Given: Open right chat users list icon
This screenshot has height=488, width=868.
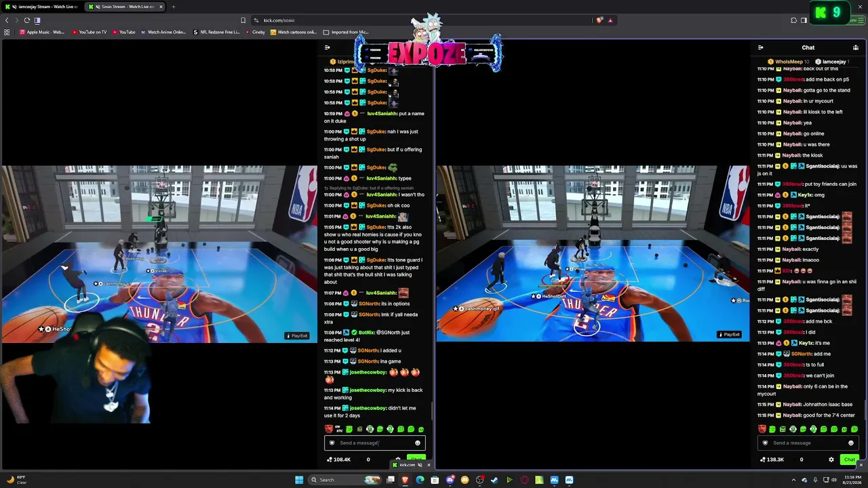Looking at the screenshot, I should click(855, 47).
